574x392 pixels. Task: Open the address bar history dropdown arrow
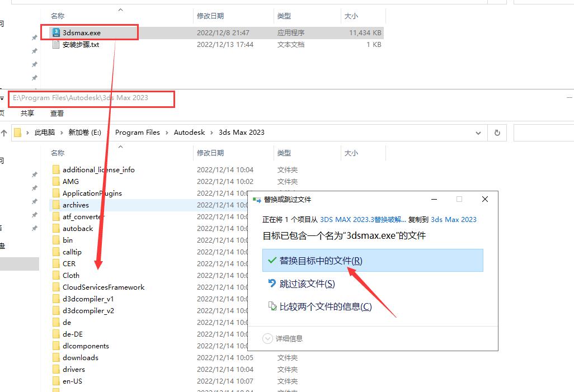pyautogui.click(x=478, y=133)
